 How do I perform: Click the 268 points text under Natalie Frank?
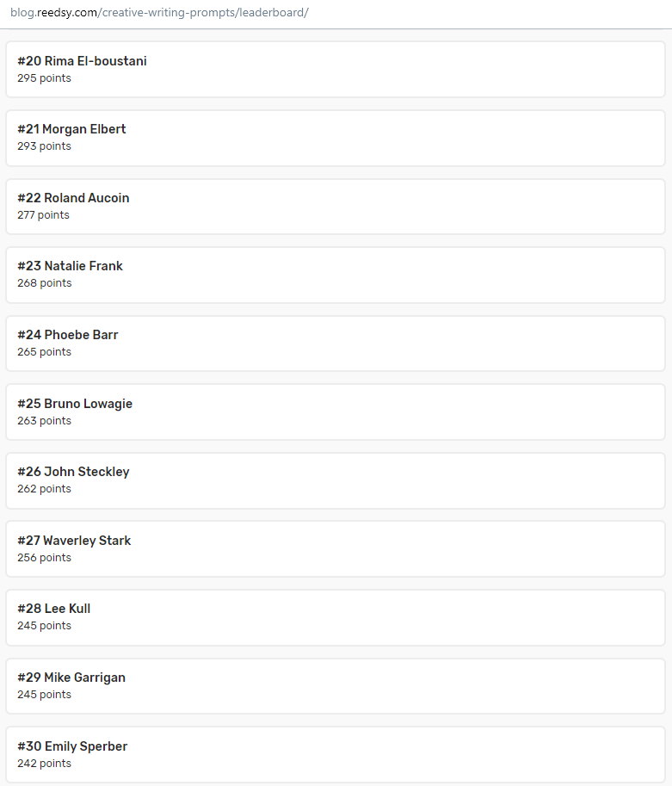click(45, 283)
